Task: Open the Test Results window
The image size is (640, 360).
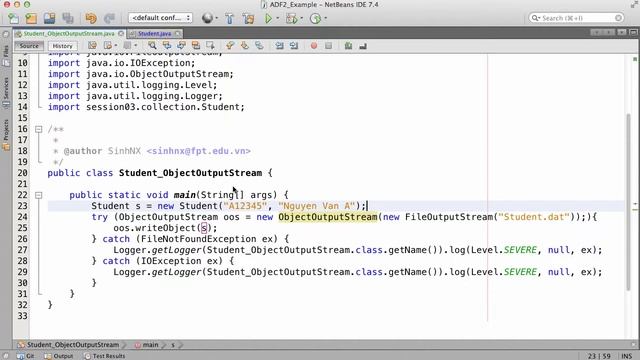Action: coord(104,356)
